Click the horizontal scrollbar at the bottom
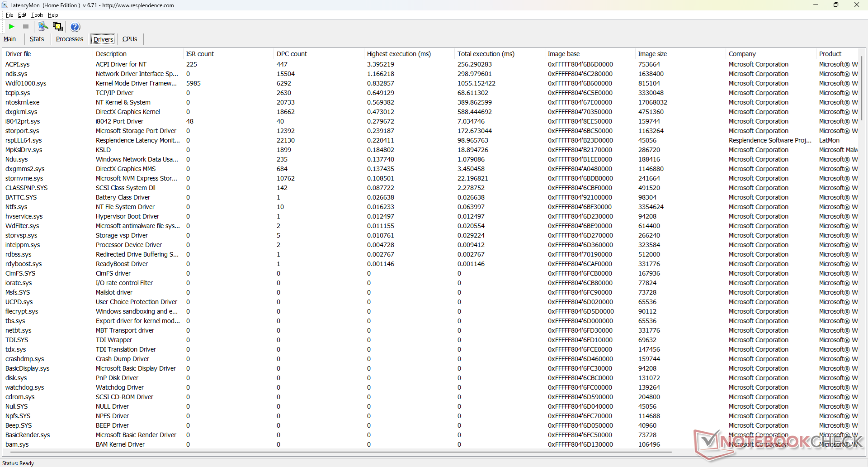Image resolution: width=868 pixels, height=467 pixels. click(x=339, y=452)
